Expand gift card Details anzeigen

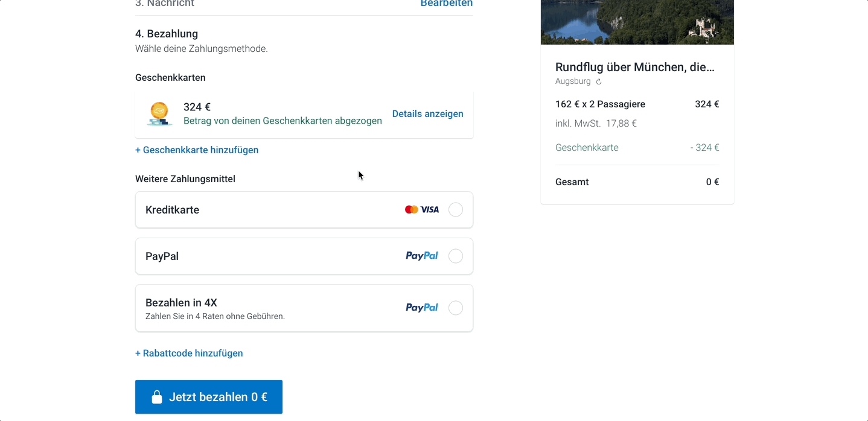[428, 114]
